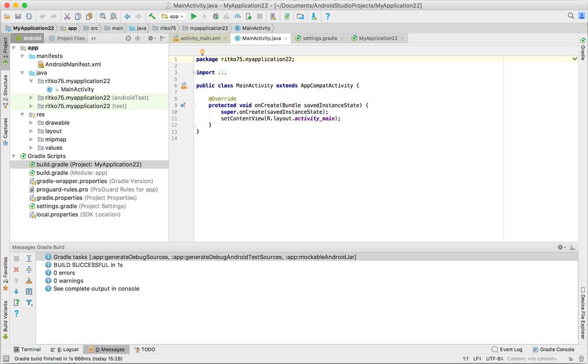Click the Hide Messages panel icon

pos(572,247)
